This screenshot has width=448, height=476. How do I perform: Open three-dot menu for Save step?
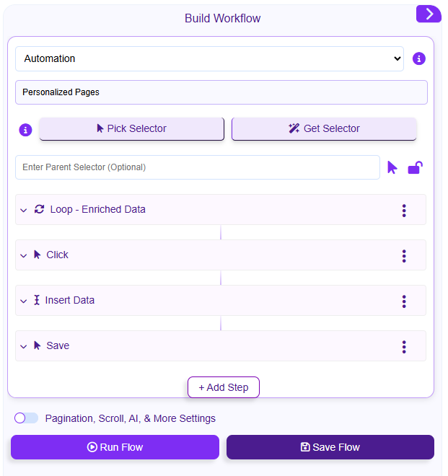[x=404, y=346]
